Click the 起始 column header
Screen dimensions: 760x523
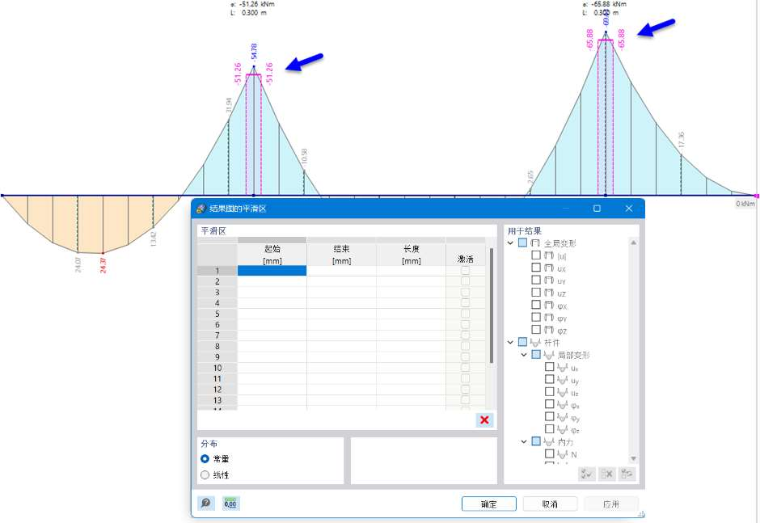[x=272, y=254]
